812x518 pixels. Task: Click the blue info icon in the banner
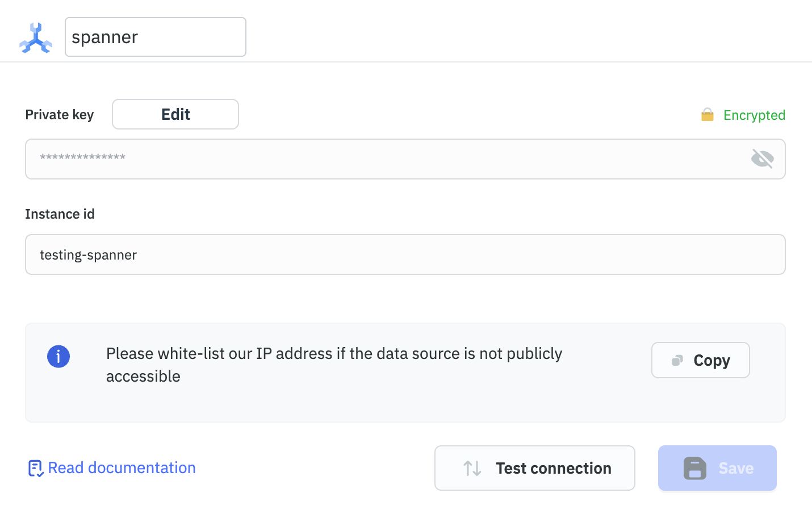click(x=58, y=356)
